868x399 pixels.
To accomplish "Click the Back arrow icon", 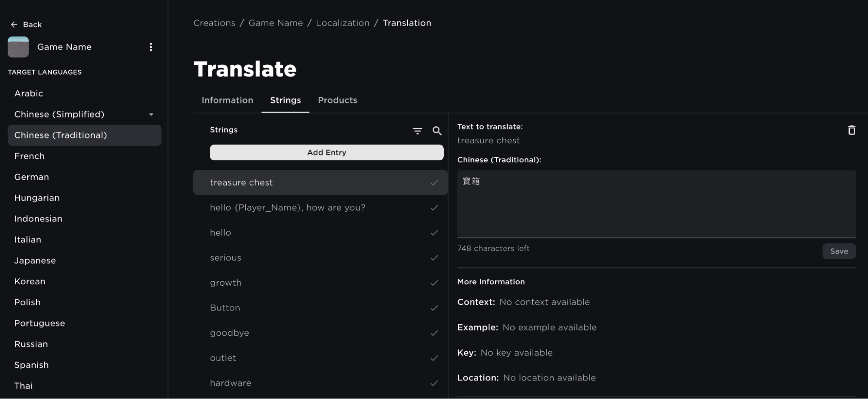I will 14,25.
